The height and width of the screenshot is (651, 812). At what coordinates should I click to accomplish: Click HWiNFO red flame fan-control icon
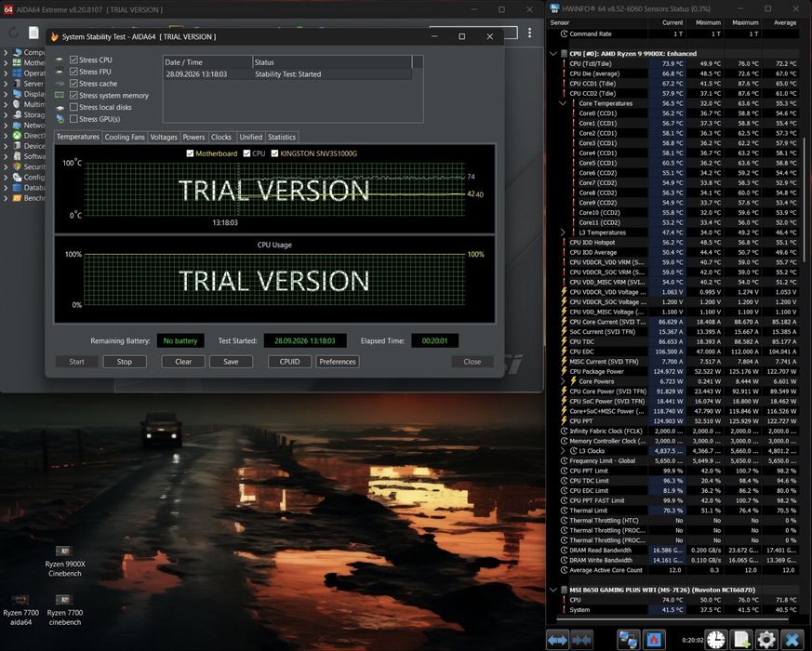point(654,640)
